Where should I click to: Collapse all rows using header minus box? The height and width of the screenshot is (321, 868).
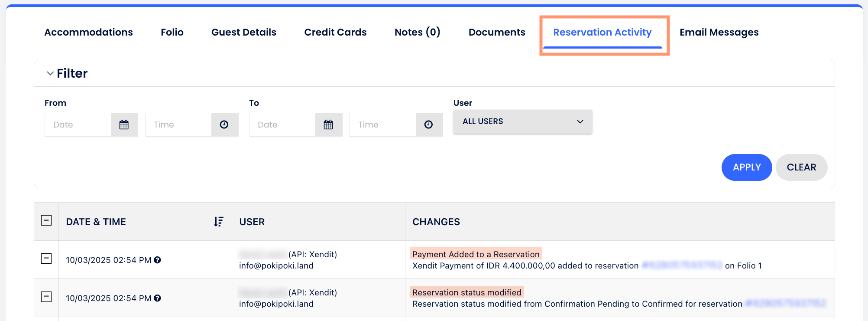pyautogui.click(x=46, y=220)
